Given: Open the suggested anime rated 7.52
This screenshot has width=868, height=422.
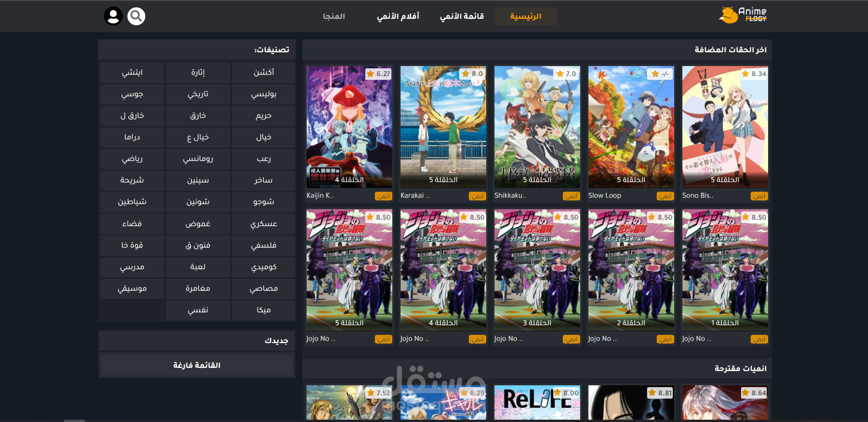Looking at the screenshot, I should click(x=349, y=402).
